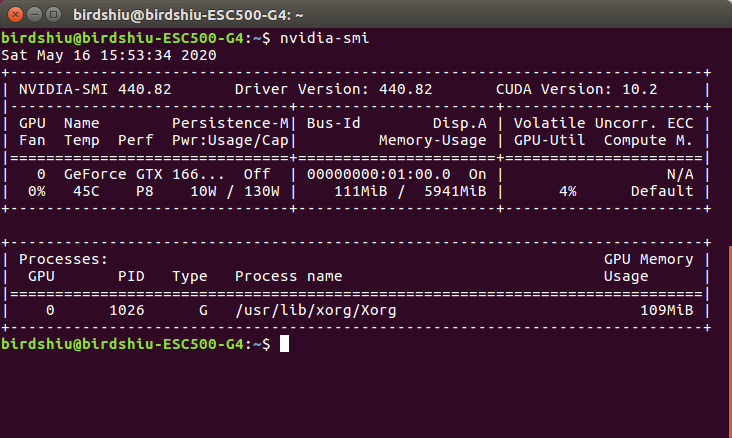Click the process path /usr/lib/xorg/Xorg
This screenshot has width=732, height=438.
pos(316,310)
